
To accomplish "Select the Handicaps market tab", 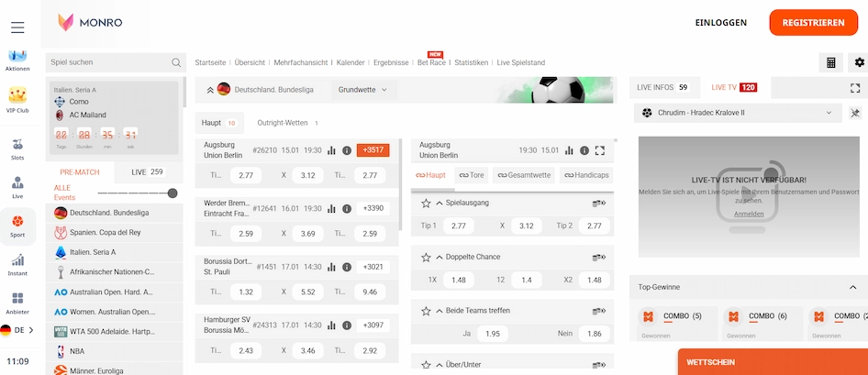I will coord(585,175).
